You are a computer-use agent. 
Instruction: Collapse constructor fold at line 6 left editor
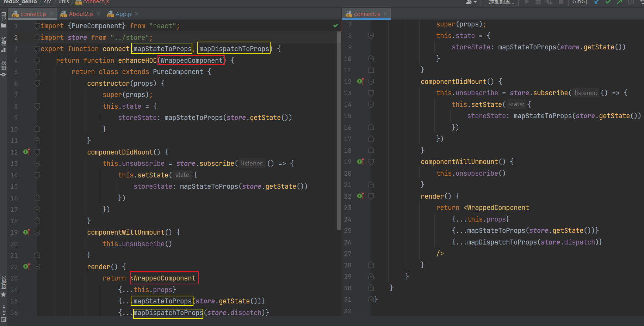37,83
